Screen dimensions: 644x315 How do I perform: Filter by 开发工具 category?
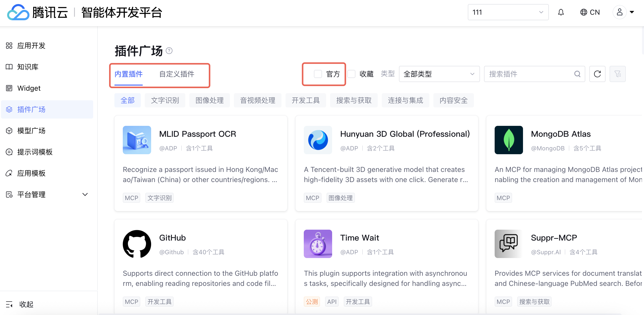tap(306, 100)
